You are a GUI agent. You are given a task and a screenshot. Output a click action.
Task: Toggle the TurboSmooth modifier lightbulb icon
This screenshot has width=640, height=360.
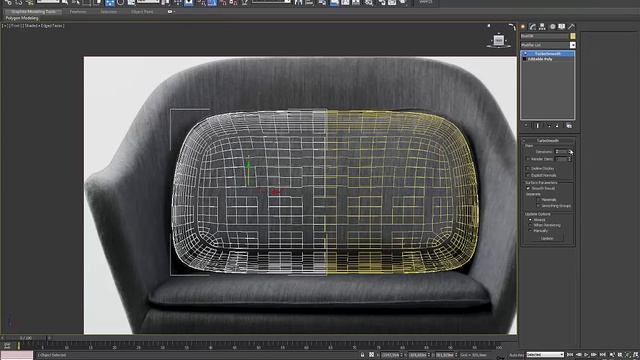point(525,53)
